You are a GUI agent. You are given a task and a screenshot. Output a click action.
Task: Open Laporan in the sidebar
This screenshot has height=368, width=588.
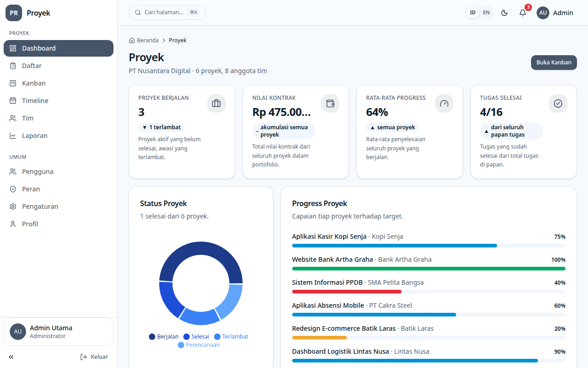pyautogui.click(x=58, y=136)
